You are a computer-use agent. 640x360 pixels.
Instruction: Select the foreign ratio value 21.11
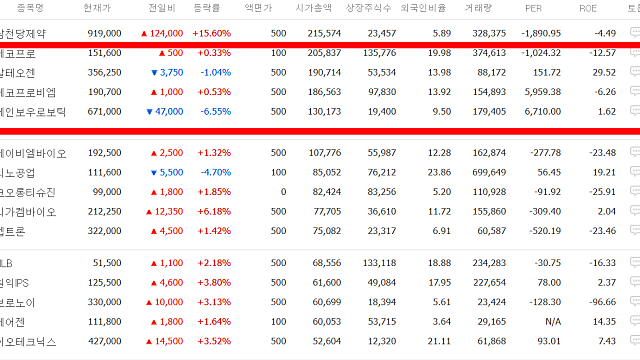coord(439,341)
